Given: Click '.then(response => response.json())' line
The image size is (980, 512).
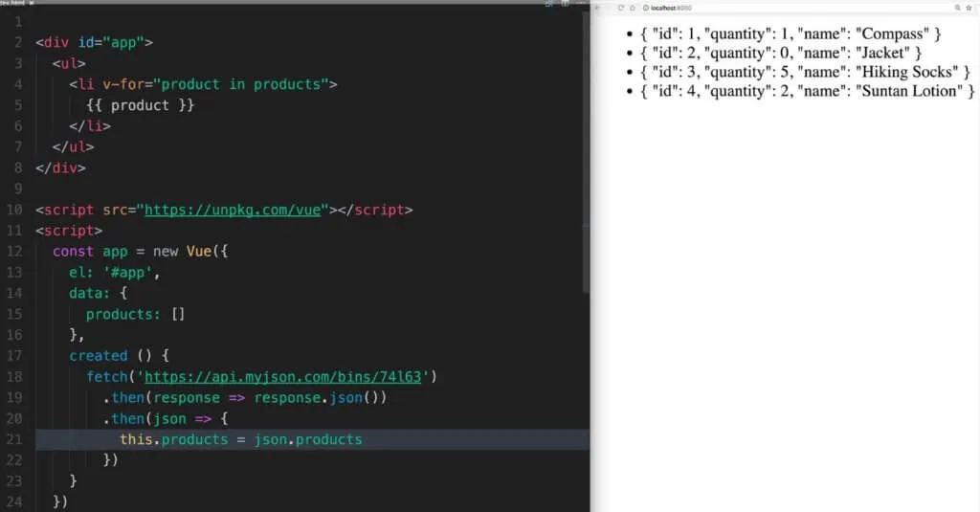Looking at the screenshot, I should pyautogui.click(x=245, y=397).
